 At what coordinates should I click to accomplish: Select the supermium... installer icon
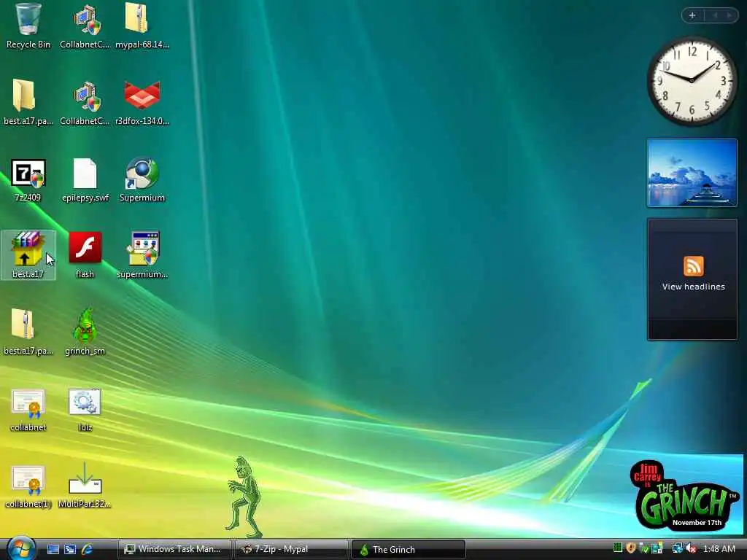click(142, 255)
